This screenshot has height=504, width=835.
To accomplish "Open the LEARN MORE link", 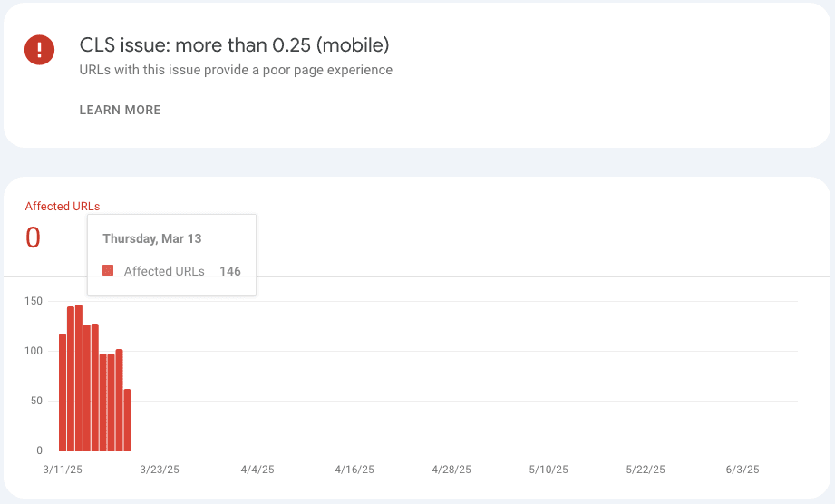I will [120, 110].
